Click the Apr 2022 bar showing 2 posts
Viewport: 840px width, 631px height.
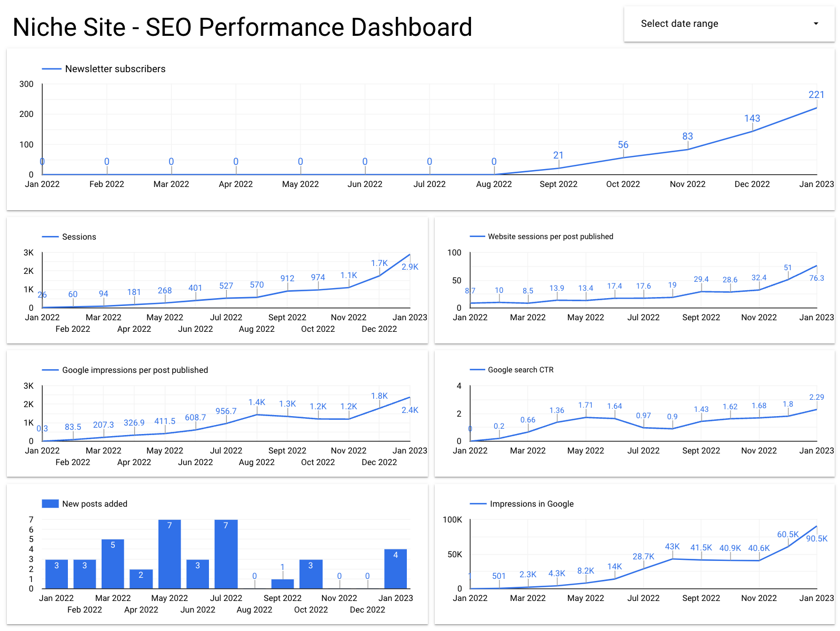[x=141, y=579]
